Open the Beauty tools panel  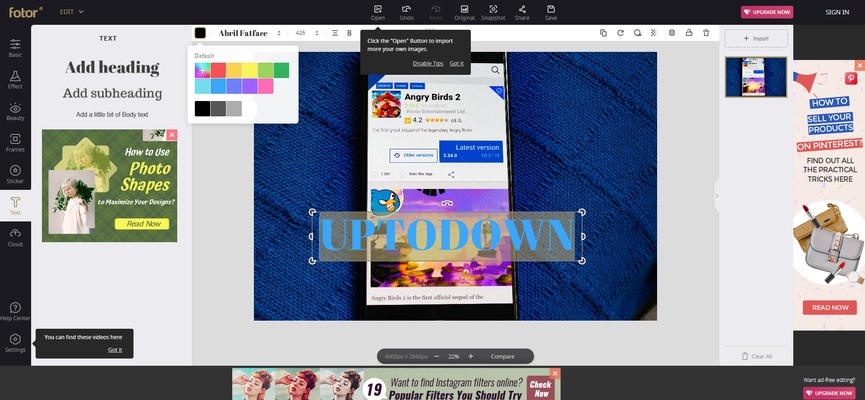click(15, 111)
